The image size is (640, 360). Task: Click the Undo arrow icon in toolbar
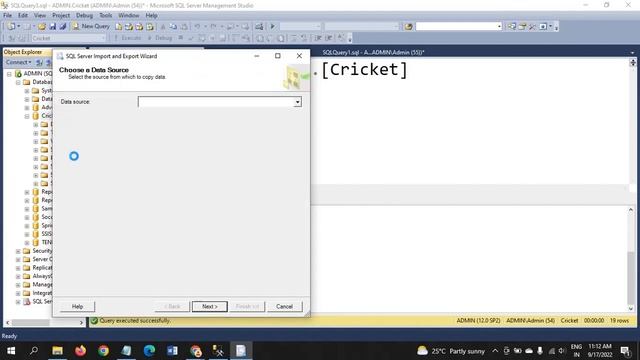point(197,27)
